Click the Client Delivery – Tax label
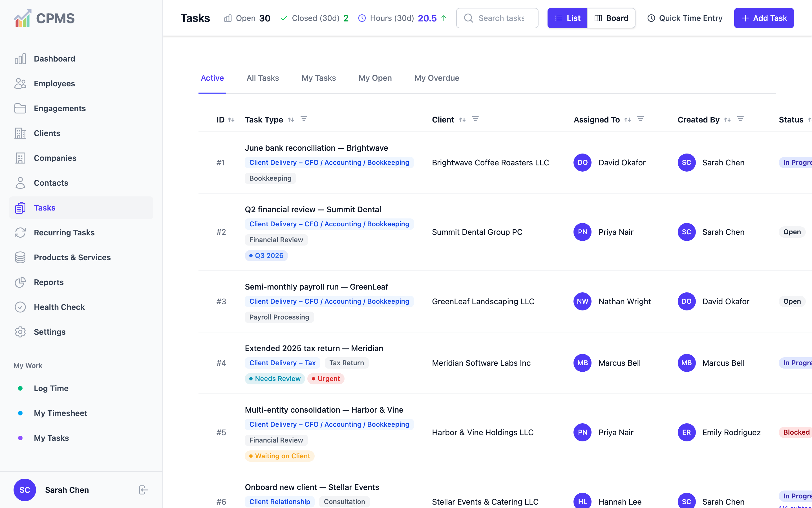Screen dimensions: 812x508 (283, 363)
